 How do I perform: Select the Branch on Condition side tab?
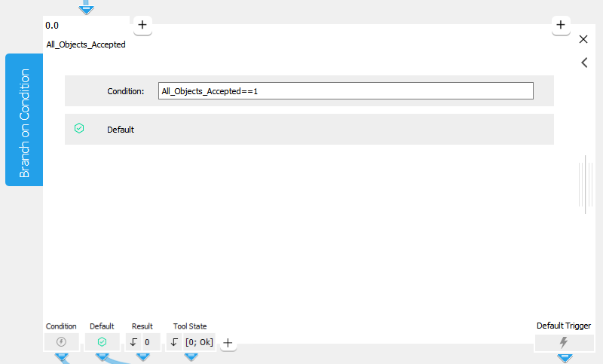24,120
